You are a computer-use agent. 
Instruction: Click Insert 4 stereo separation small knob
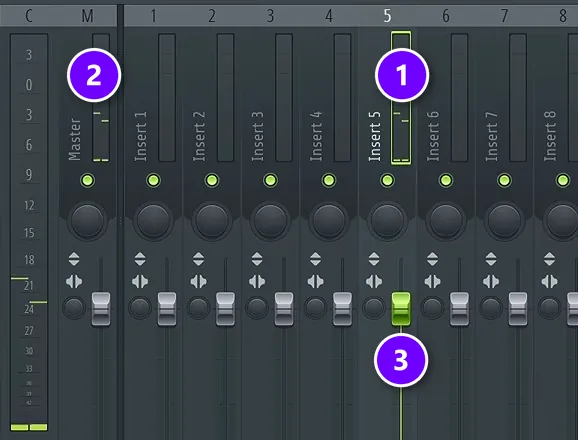(316, 308)
